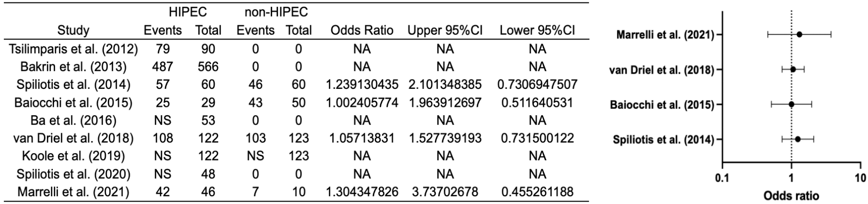
Task: Select the upper CI value 3.73702678
Action: [x=445, y=192]
